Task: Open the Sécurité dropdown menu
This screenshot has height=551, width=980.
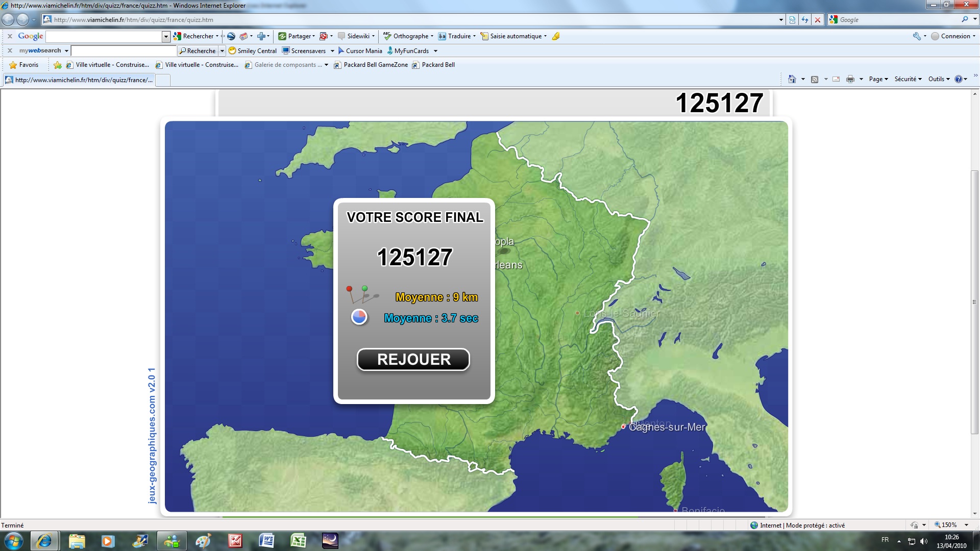Action: (x=908, y=79)
